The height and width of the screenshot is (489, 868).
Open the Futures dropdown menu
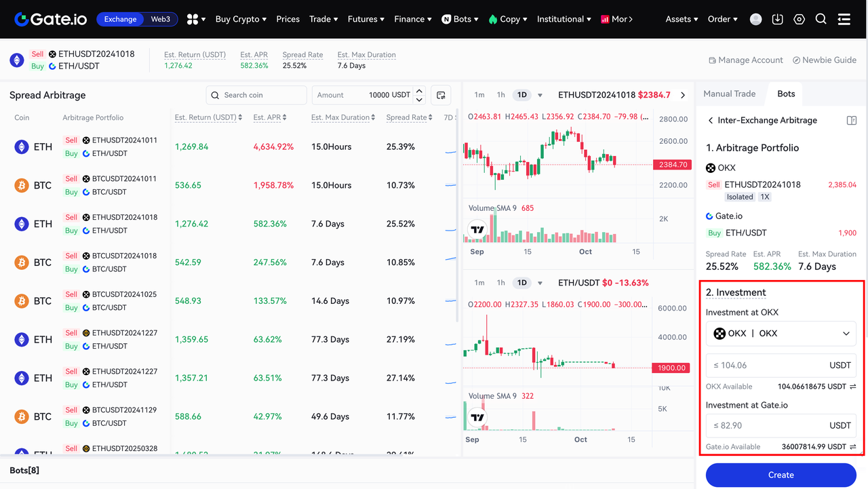pos(366,19)
